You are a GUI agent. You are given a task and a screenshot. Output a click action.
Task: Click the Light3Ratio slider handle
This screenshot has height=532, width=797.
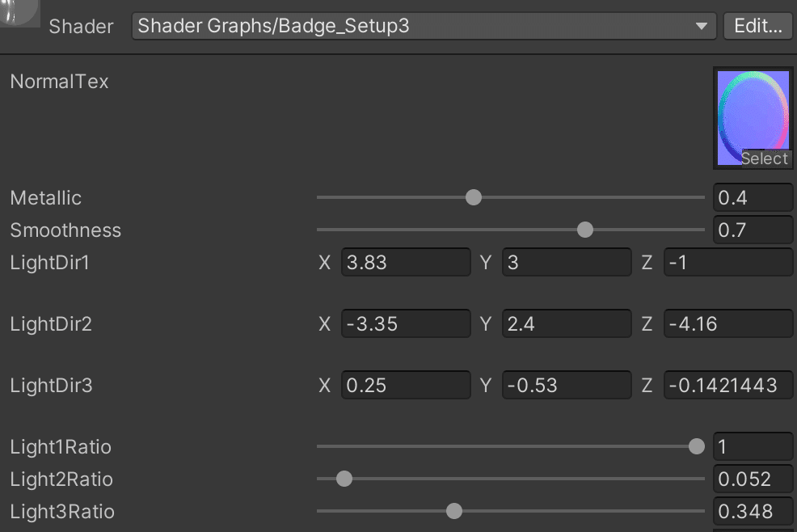coord(454,512)
